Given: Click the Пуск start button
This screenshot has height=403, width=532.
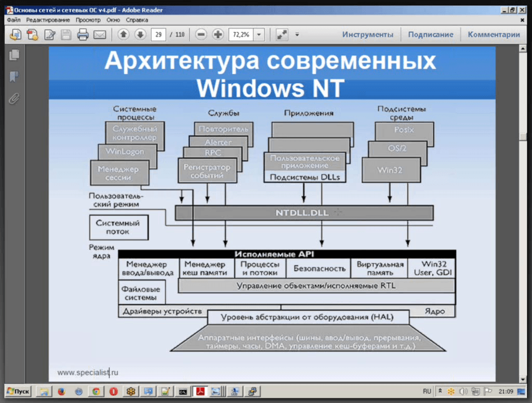Looking at the screenshot, I should click(x=18, y=392).
